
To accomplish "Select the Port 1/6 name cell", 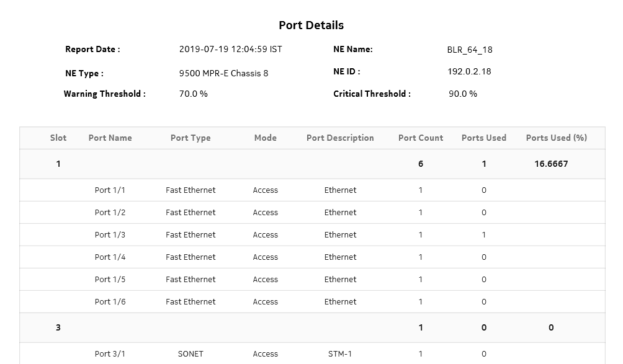I will pyautogui.click(x=110, y=302).
